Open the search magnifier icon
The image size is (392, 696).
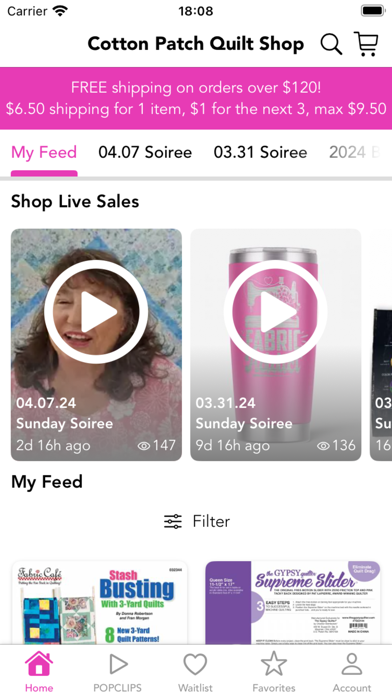(x=331, y=44)
